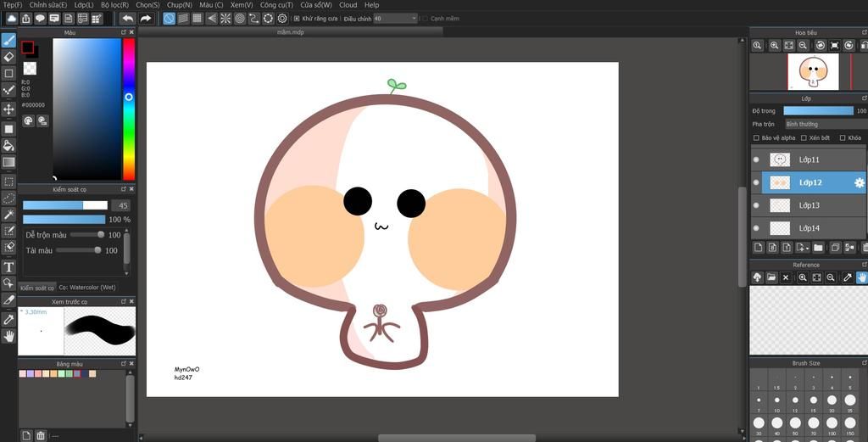Select the Select Eraser tool
Image resolution: width=868 pixels, height=442 pixels.
pos(8,247)
